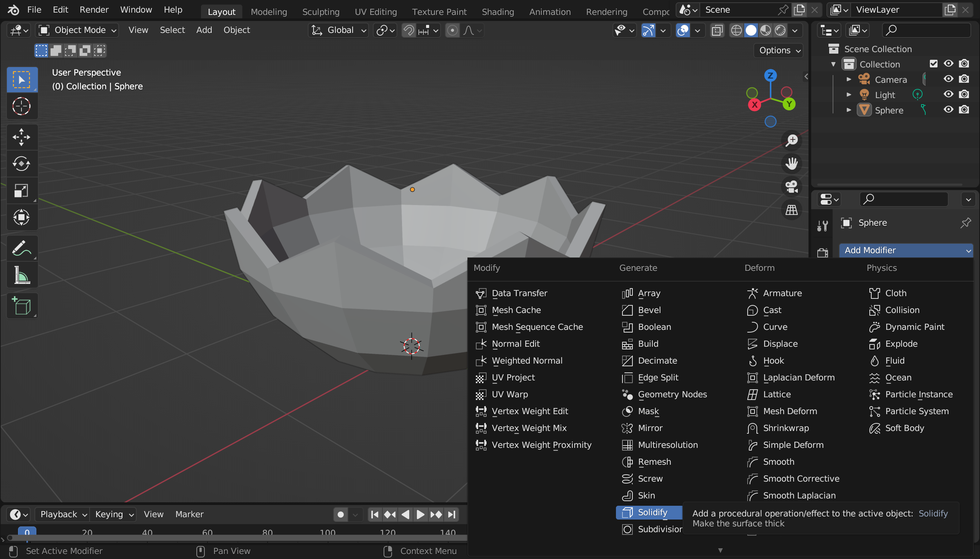
Task: Toggle snapping magnet icon
Action: click(x=409, y=30)
